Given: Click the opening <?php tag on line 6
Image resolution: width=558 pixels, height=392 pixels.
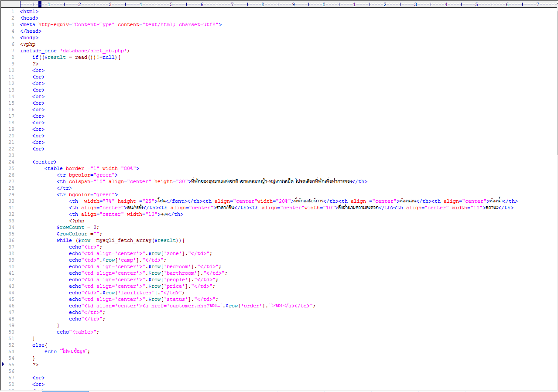Looking at the screenshot, I should (x=27, y=44).
